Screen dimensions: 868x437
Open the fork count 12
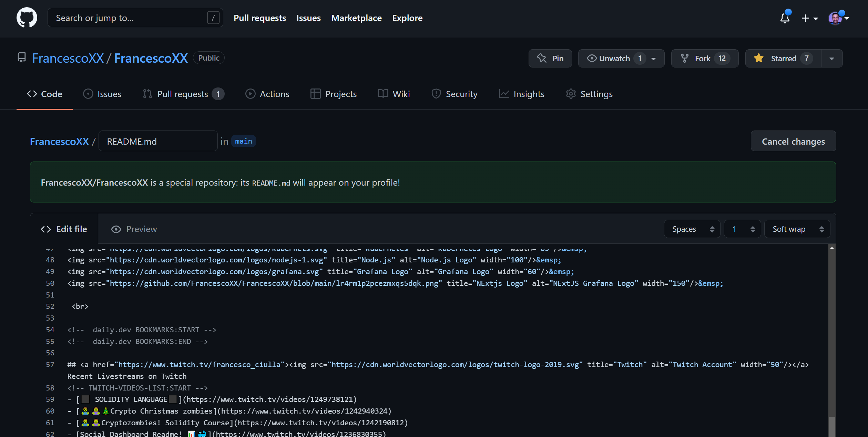pyautogui.click(x=722, y=58)
